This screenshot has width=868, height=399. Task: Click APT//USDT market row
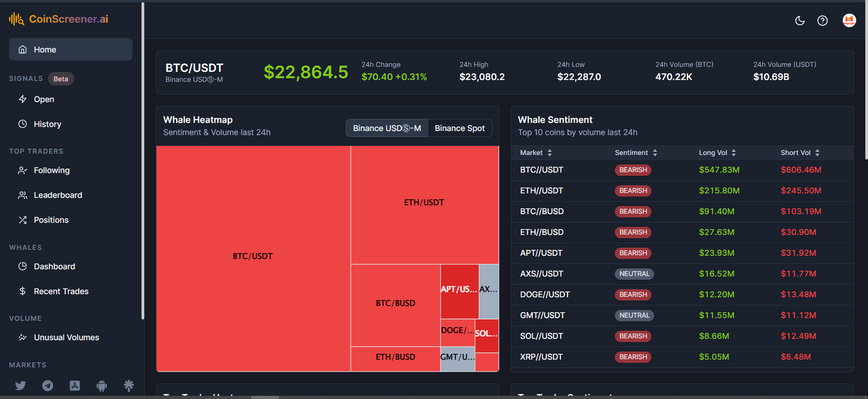[x=682, y=253]
